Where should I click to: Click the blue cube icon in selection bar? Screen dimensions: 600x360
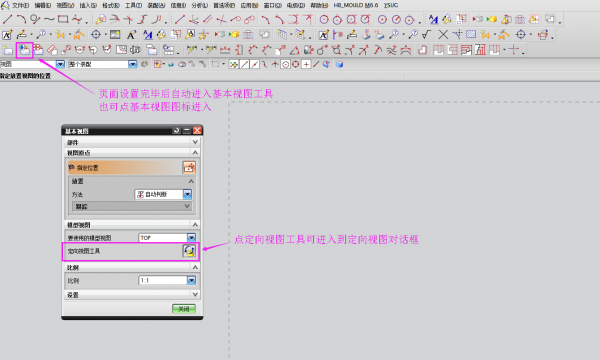coord(339,65)
